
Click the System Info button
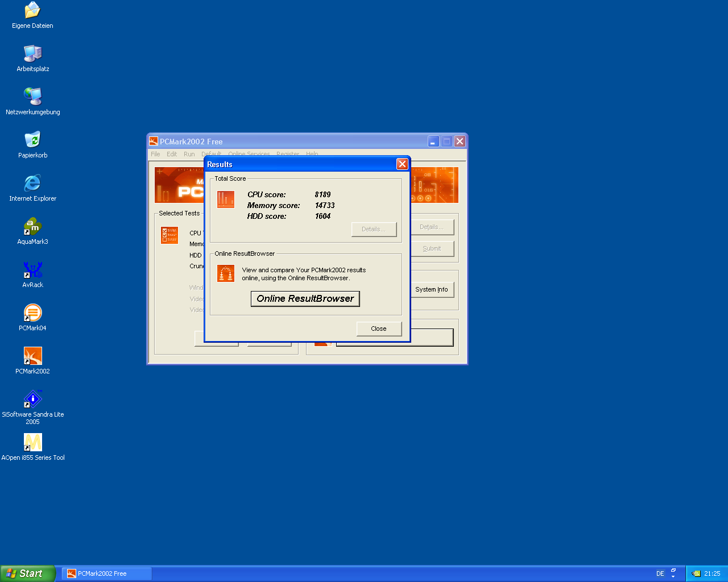[432, 289]
